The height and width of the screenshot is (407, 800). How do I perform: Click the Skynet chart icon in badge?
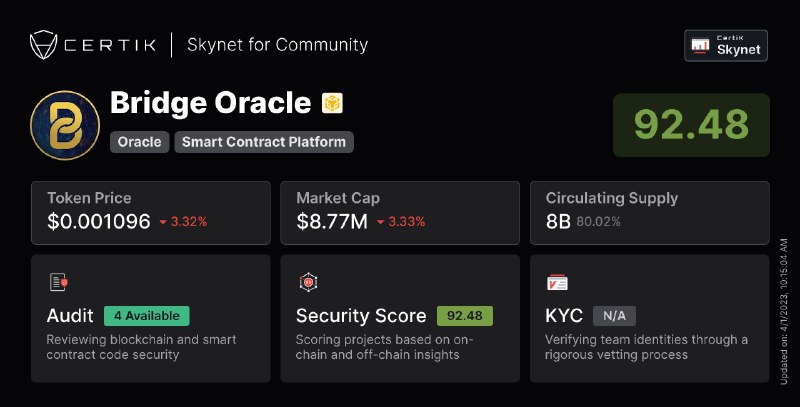(700, 46)
